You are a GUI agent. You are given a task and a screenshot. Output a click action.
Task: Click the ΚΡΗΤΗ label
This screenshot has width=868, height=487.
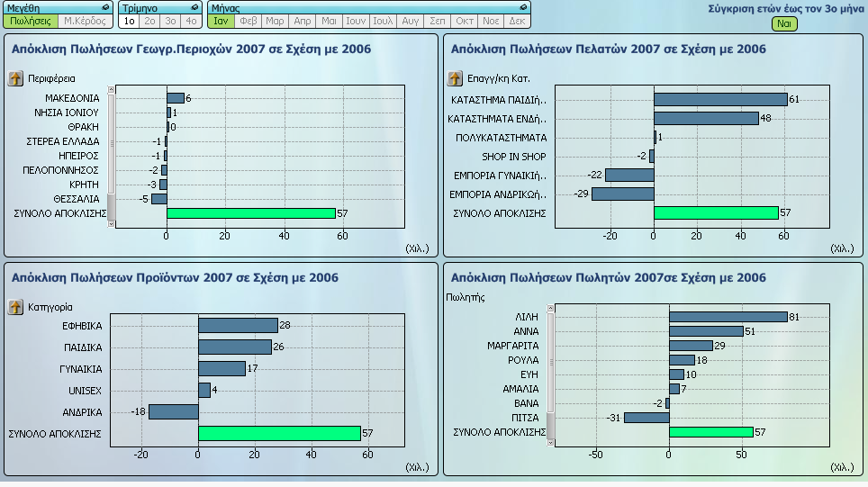pos(84,185)
